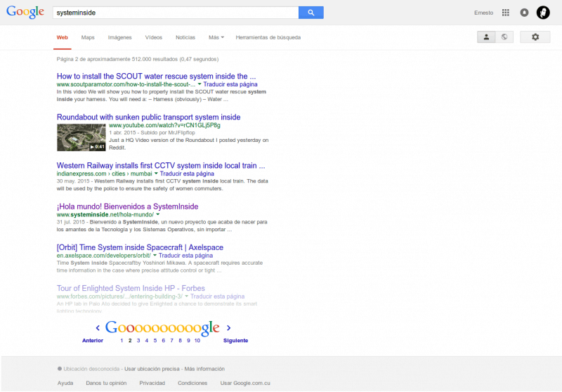
Task: Open the Google apps grid icon
Action: [505, 13]
